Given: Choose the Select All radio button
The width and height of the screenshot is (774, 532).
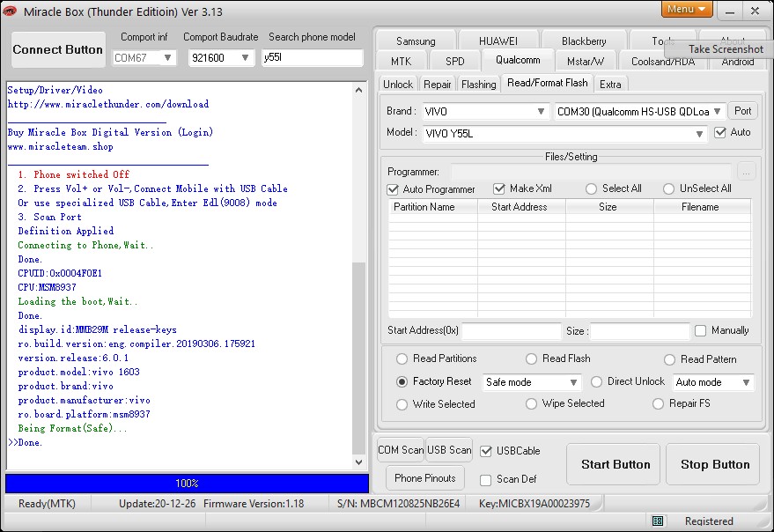Looking at the screenshot, I should (591, 188).
